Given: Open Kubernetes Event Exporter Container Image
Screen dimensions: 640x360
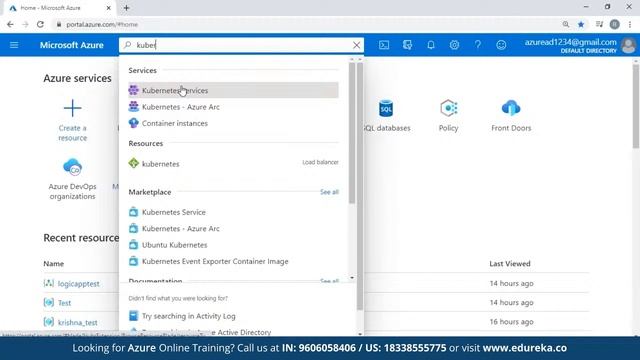Looking at the screenshot, I should coord(233,261).
